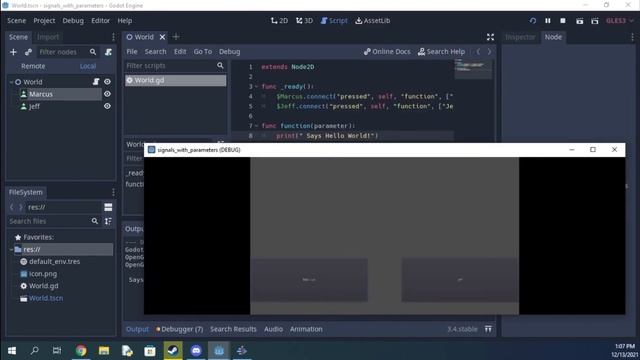Open the Scene menu
640x360 pixels.
[x=16, y=20]
